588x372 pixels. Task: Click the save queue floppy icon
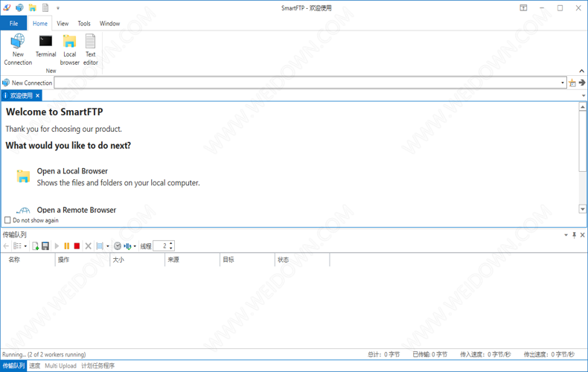pyautogui.click(x=45, y=246)
